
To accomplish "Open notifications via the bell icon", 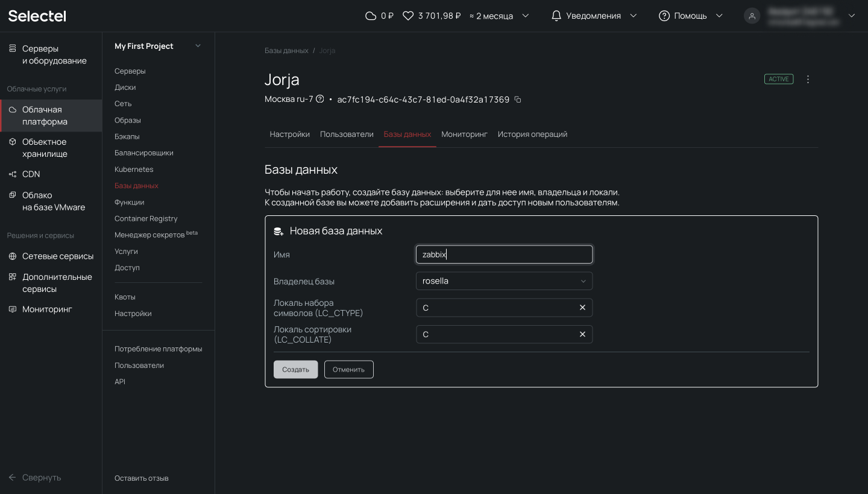I will click(x=556, y=15).
